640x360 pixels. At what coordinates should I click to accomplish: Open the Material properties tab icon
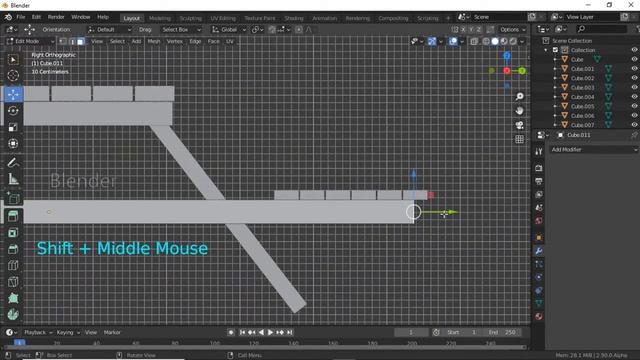[x=539, y=316]
